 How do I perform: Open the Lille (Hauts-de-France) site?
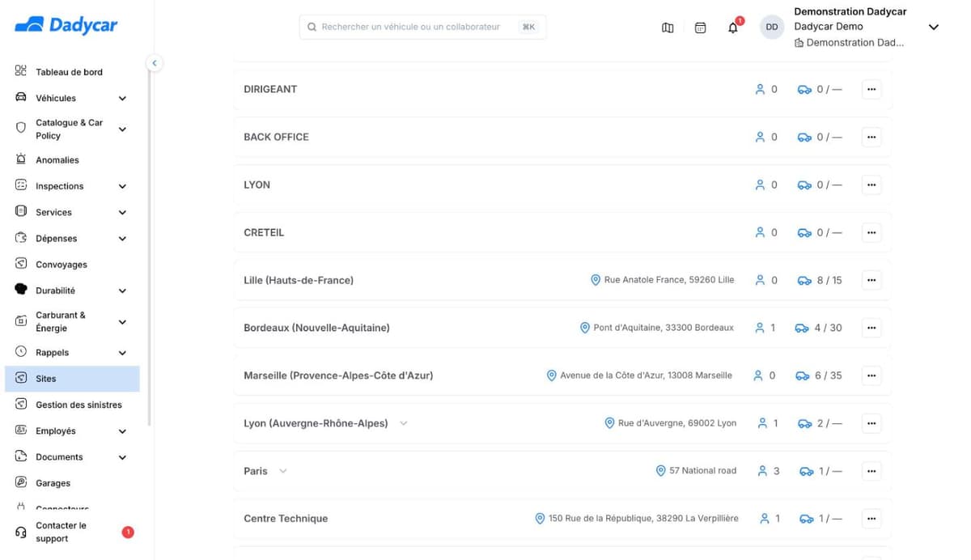click(x=299, y=280)
